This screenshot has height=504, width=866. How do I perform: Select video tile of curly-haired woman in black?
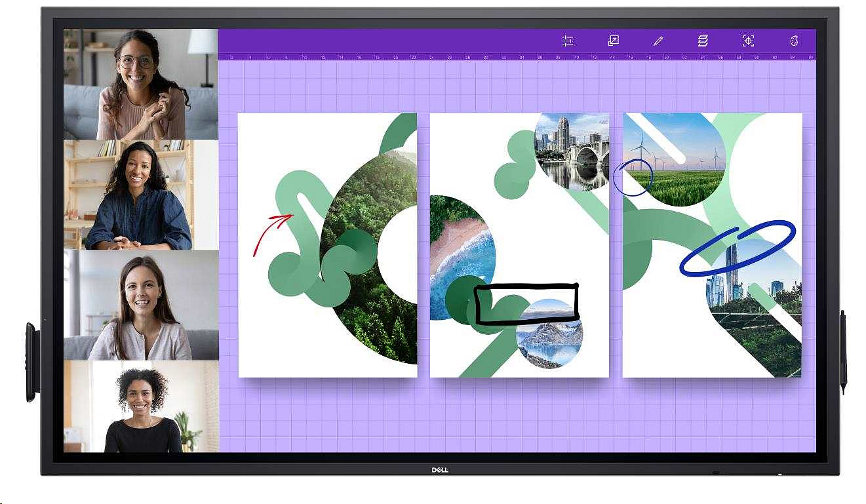[x=141, y=407]
